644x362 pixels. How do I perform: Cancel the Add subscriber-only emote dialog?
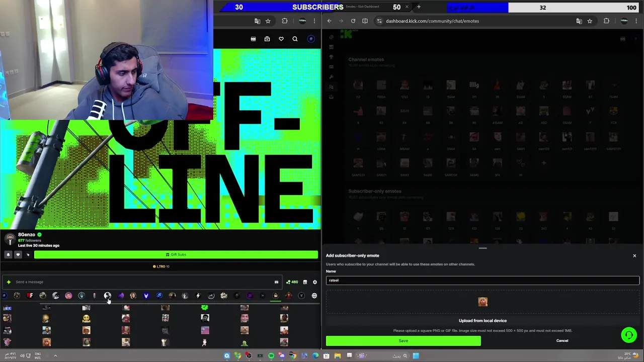point(562,341)
